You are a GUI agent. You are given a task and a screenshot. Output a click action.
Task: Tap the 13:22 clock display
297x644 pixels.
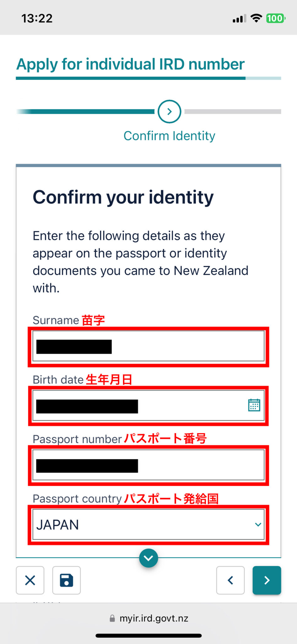click(37, 18)
